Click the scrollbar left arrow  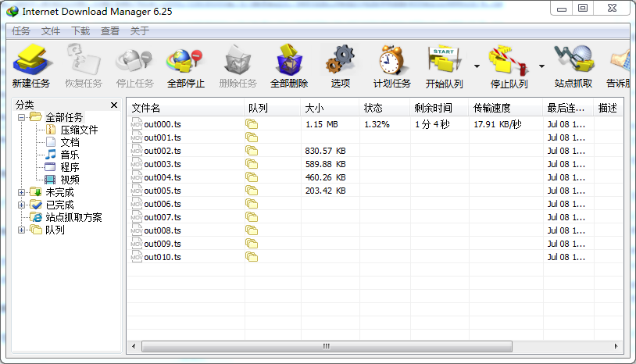[x=134, y=347]
